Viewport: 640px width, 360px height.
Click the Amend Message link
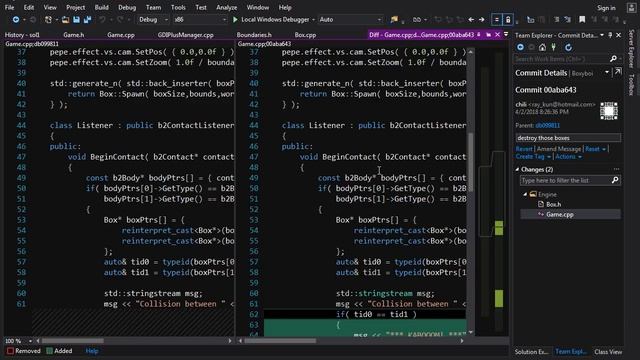point(559,149)
